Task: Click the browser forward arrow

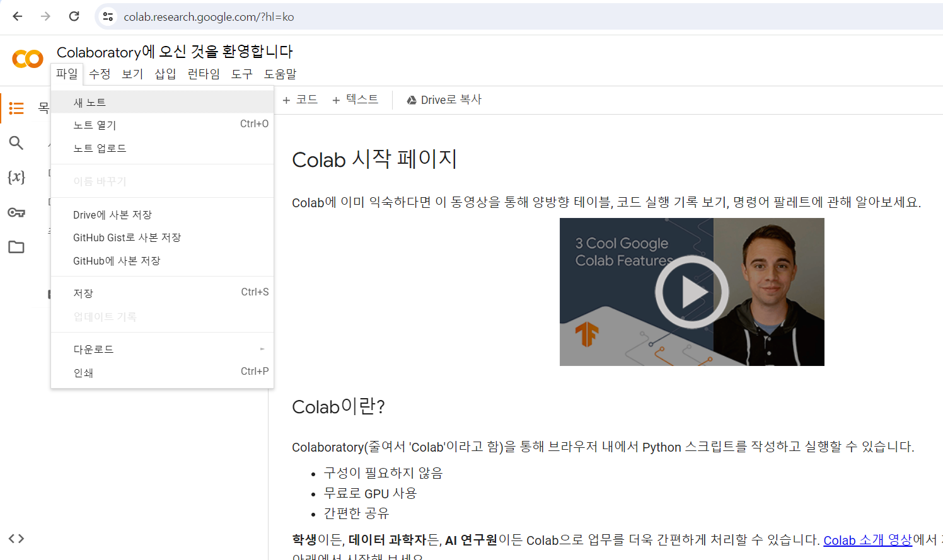Action: coord(45,16)
